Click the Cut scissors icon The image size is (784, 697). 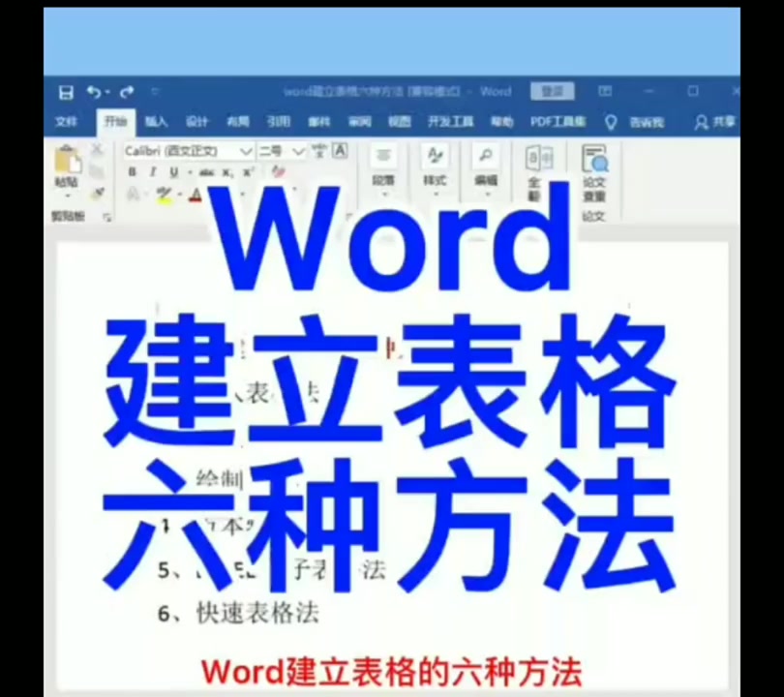(97, 149)
